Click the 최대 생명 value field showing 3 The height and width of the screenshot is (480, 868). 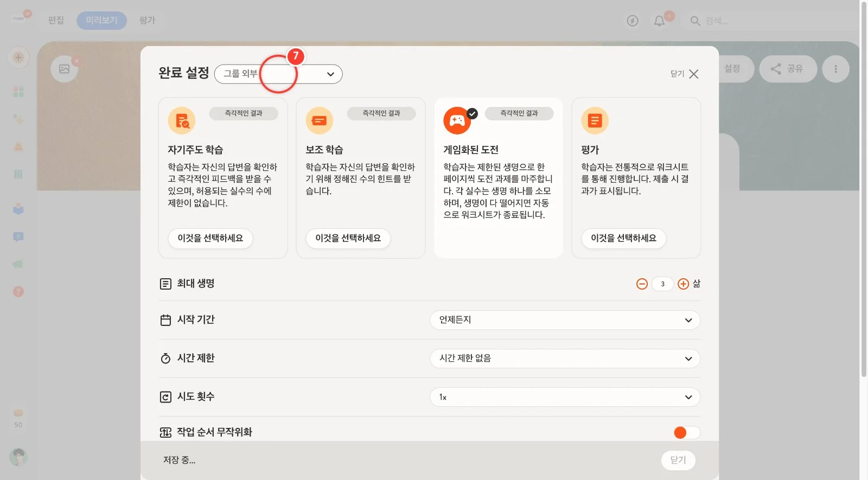662,284
